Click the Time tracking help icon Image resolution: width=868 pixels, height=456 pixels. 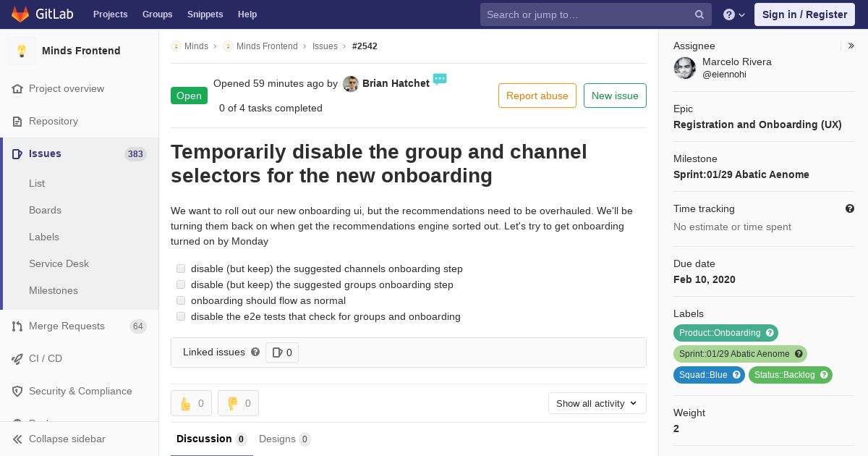point(850,208)
